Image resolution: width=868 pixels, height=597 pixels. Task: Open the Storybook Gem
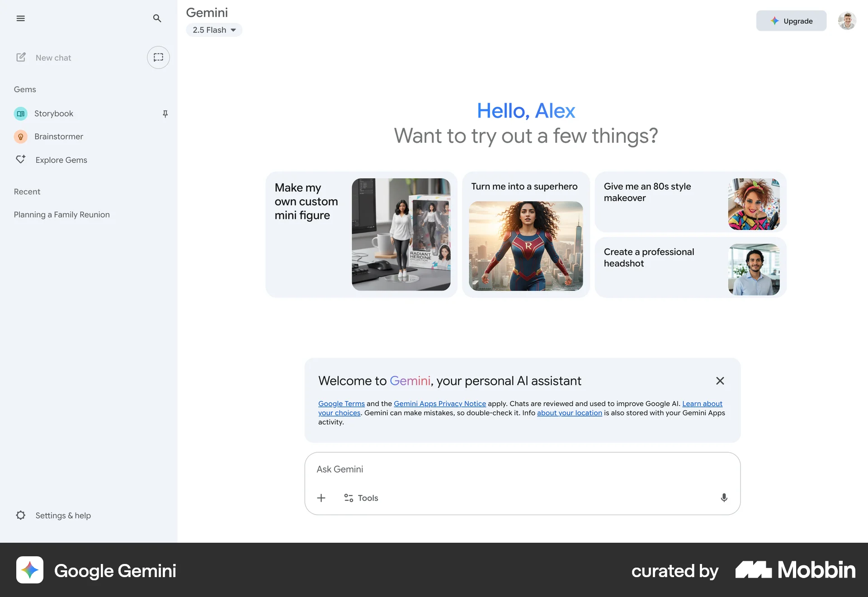coord(54,114)
